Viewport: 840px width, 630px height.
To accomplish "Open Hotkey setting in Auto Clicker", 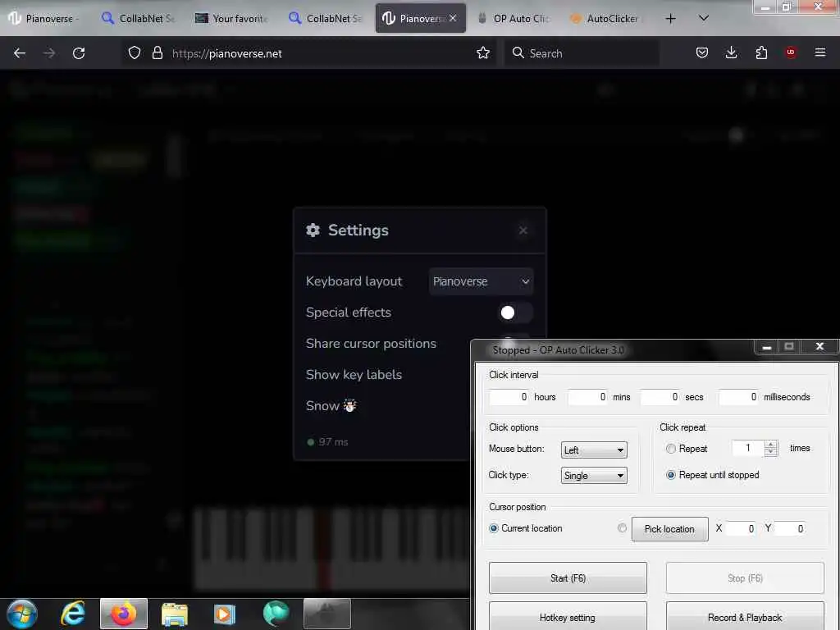I will (x=568, y=617).
